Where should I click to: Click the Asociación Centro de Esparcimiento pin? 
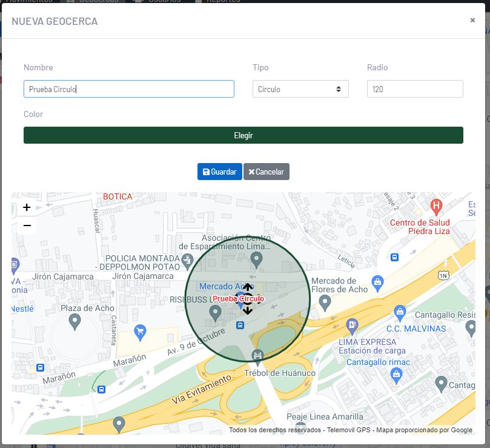point(257,259)
